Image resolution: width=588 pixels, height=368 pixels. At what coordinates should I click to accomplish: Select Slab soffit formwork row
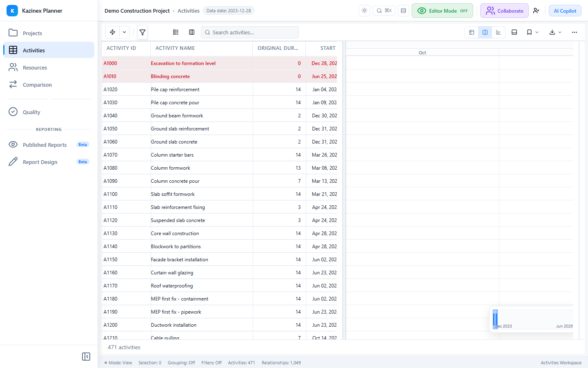tap(220, 194)
